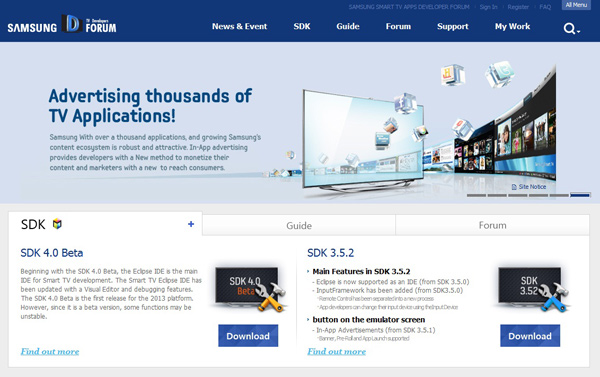Select the SDK tab

coord(105,224)
